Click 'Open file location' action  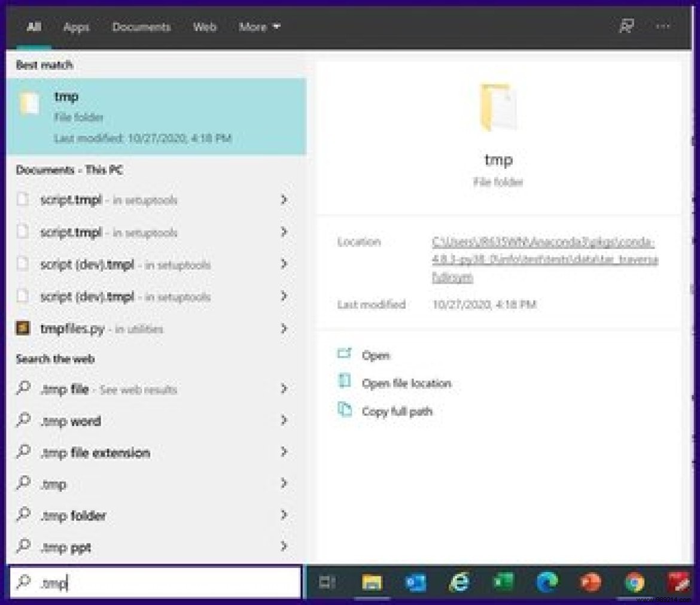pyautogui.click(x=406, y=384)
